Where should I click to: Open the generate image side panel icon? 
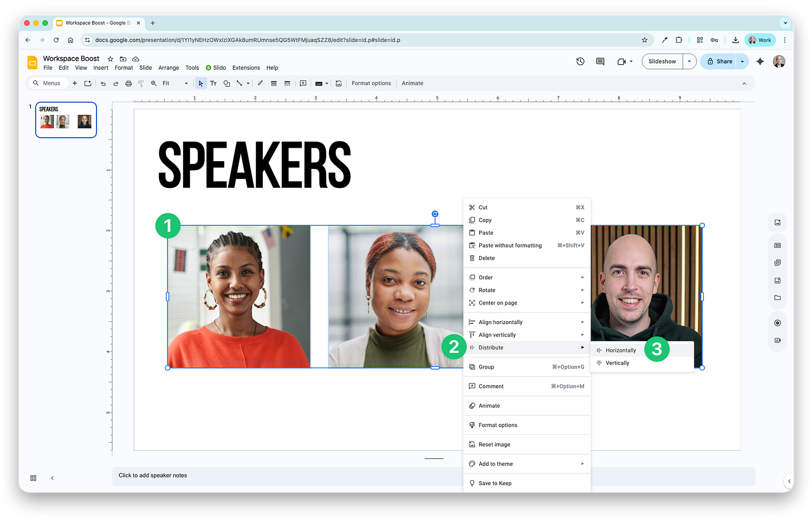(x=777, y=223)
